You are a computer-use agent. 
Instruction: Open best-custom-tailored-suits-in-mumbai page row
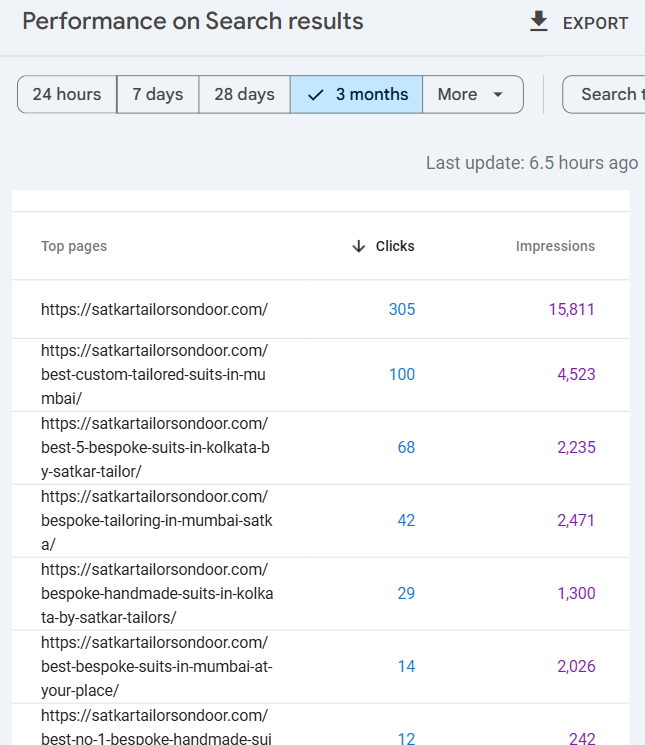tap(321, 375)
